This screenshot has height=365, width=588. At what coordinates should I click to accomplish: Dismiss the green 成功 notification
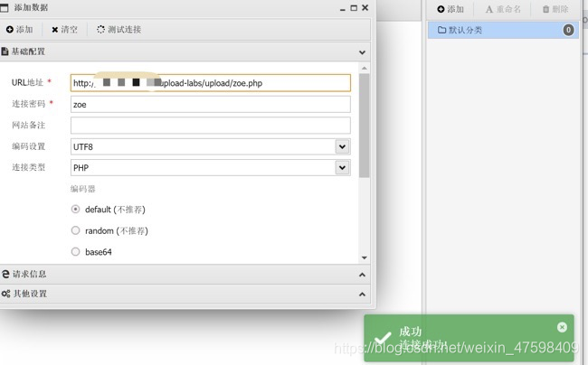coord(562,327)
